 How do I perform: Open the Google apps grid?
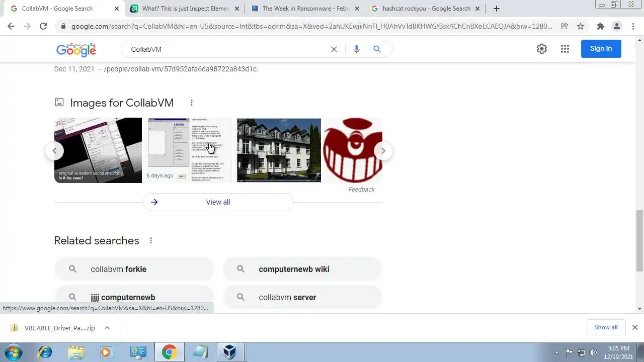pyautogui.click(x=565, y=49)
